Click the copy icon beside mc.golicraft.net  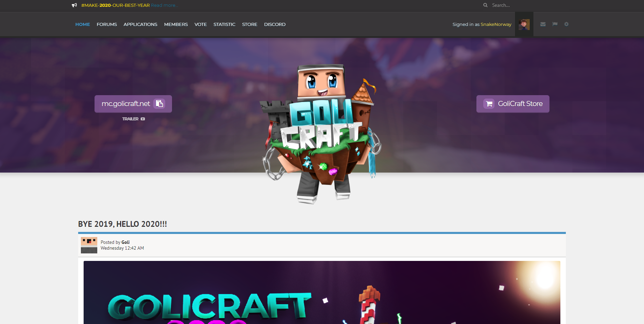(x=159, y=104)
